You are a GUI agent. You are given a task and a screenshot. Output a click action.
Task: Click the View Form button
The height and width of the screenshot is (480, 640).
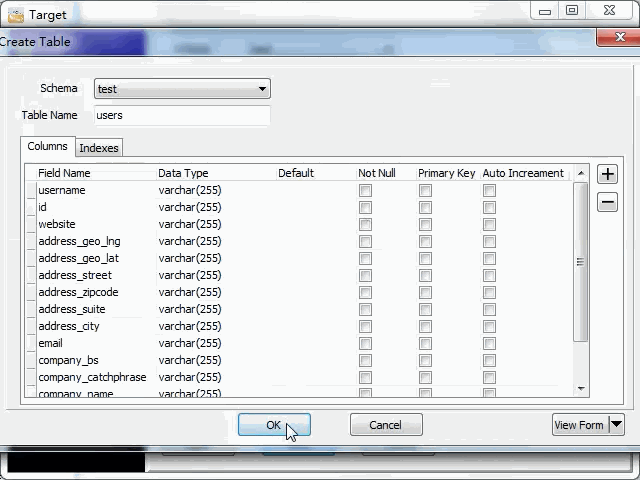(x=579, y=425)
